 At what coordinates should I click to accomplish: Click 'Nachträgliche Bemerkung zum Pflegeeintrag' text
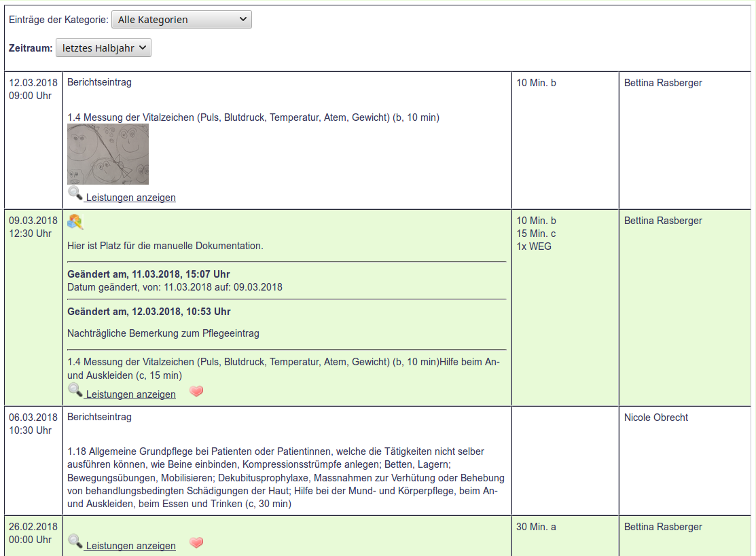tap(163, 333)
